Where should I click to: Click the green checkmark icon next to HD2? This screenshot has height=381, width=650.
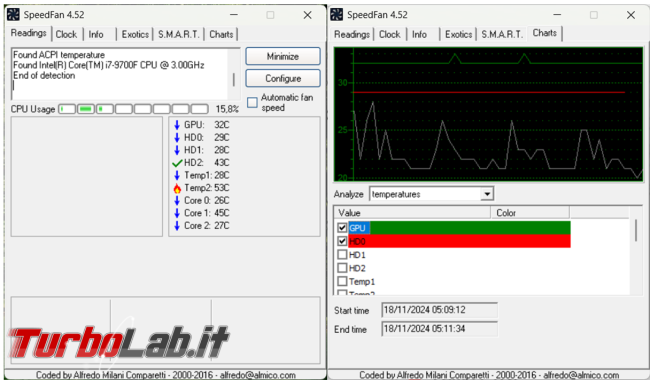(x=177, y=163)
